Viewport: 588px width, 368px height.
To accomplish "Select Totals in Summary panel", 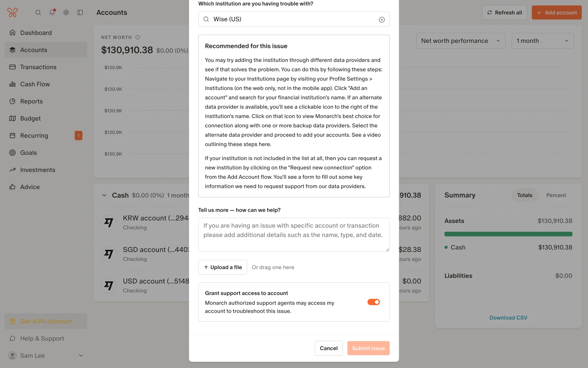I will pos(524,195).
